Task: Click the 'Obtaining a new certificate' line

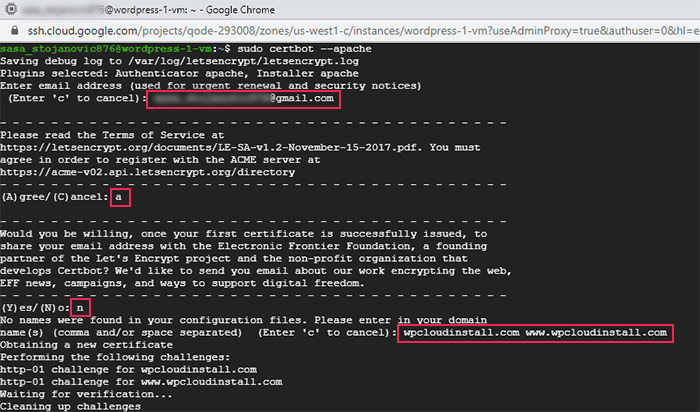Action: click(87, 345)
